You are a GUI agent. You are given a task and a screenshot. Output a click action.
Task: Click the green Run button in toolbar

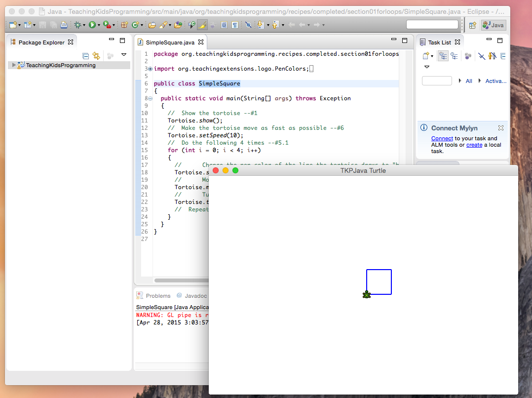(92, 25)
